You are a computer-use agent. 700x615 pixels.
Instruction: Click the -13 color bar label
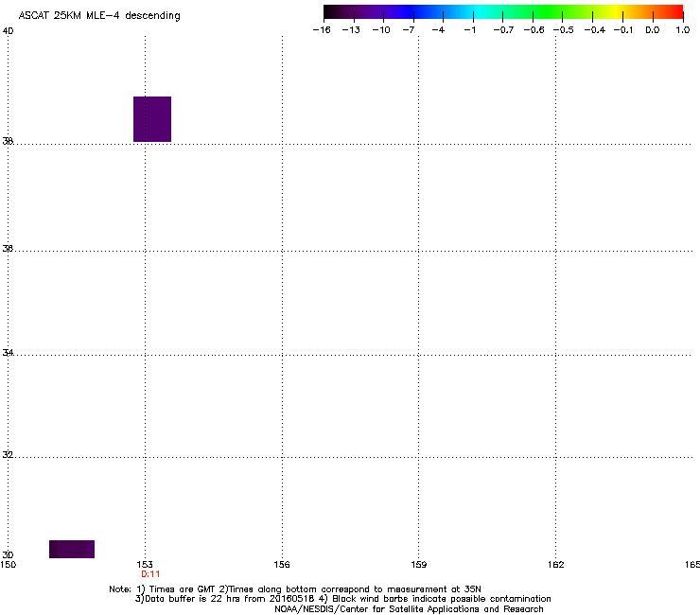(x=351, y=30)
